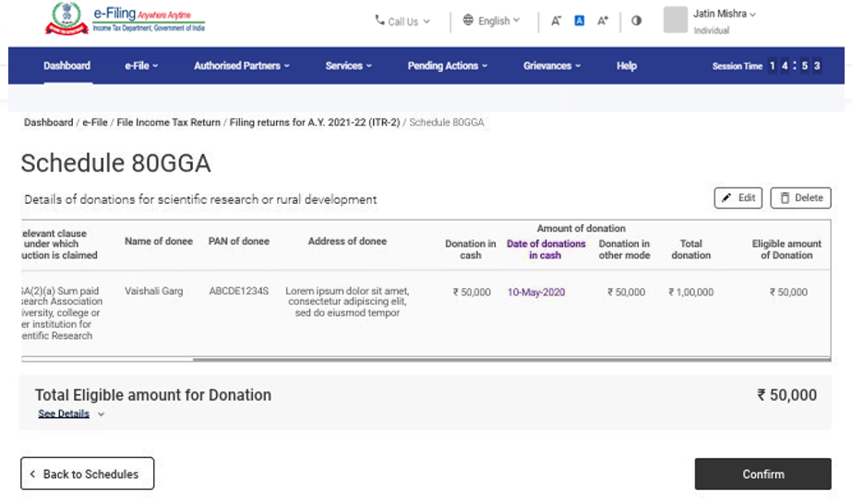852x504 pixels.
Task: Click the Edit button with pencil icon
Action: coord(738,198)
